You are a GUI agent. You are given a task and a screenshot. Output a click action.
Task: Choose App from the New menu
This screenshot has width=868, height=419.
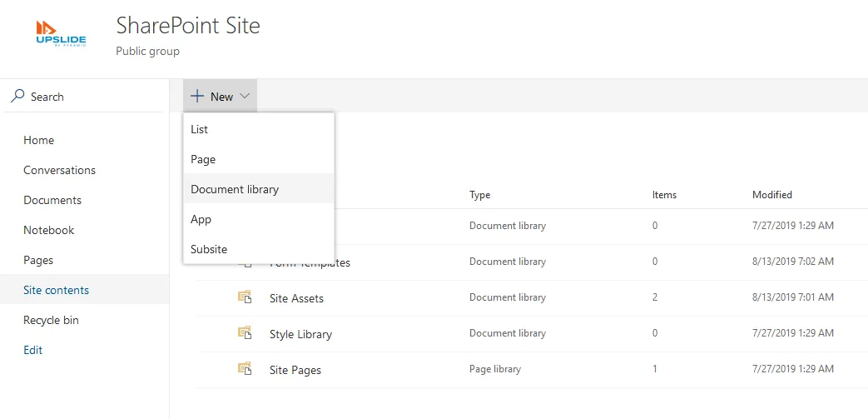(259, 219)
